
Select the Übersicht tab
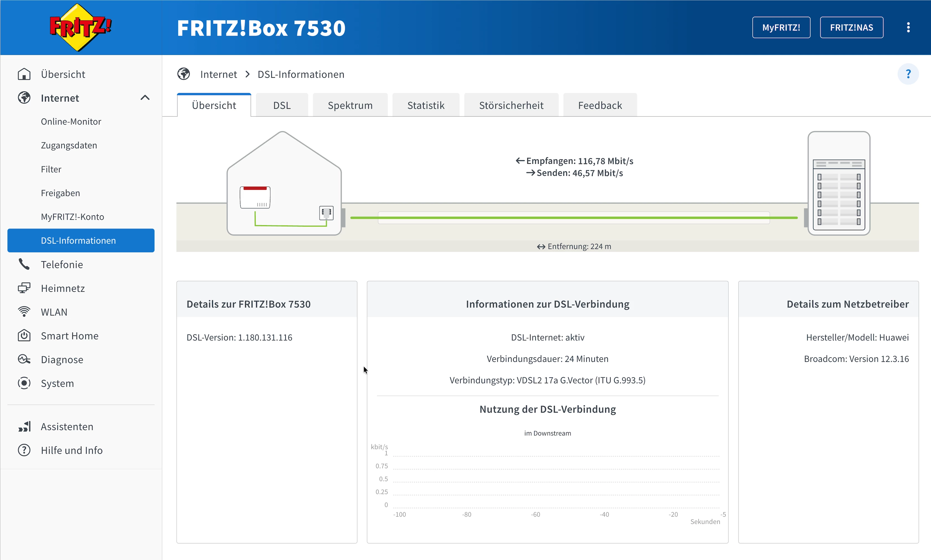coord(214,105)
